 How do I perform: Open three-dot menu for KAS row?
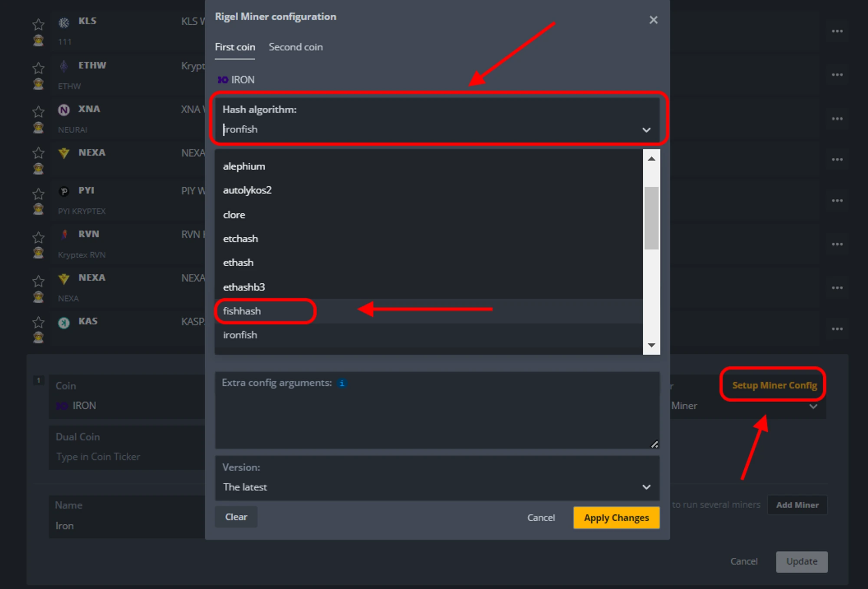pyautogui.click(x=837, y=329)
